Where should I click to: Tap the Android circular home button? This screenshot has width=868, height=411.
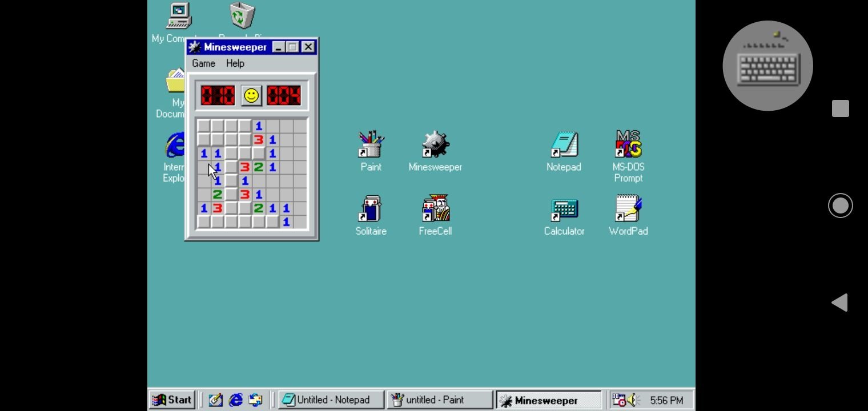click(x=841, y=205)
